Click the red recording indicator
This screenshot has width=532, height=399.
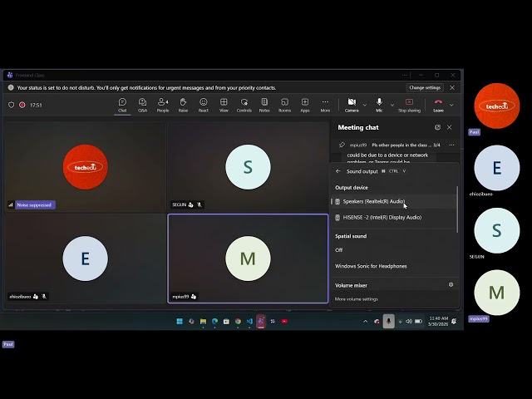(22, 106)
